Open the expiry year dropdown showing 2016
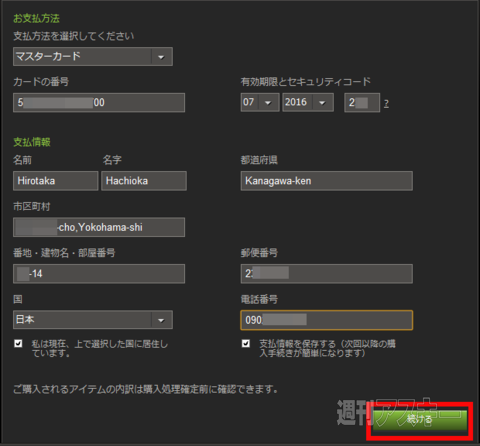 pyautogui.click(x=308, y=102)
